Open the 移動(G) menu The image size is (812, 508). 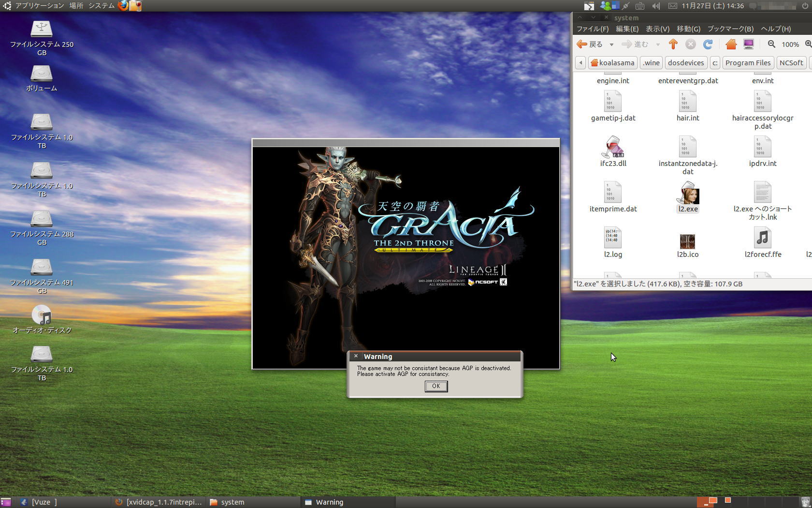pos(689,29)
